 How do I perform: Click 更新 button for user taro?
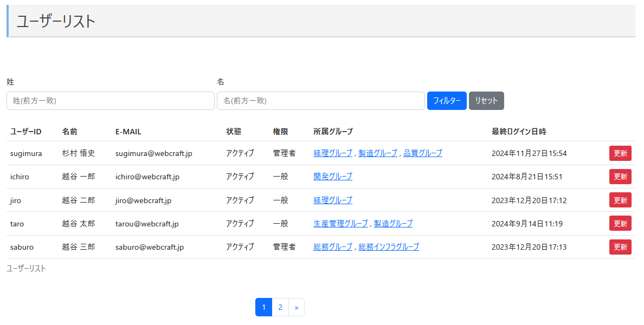[620, 223]
